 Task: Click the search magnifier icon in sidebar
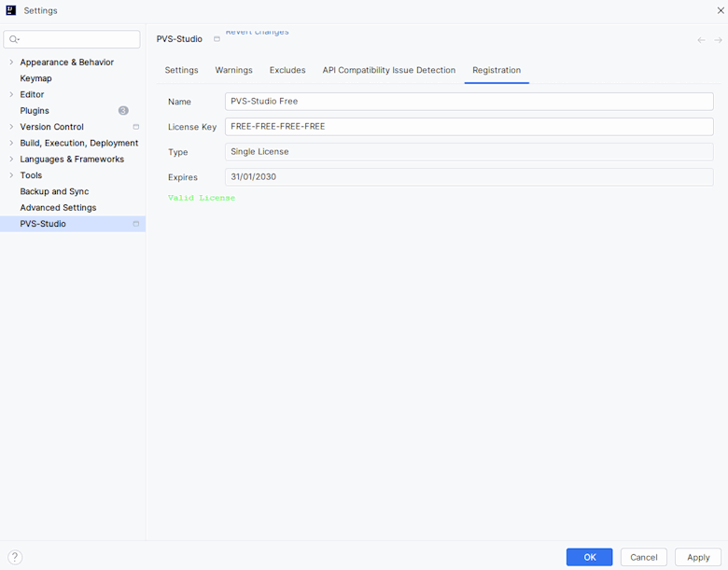14,39
